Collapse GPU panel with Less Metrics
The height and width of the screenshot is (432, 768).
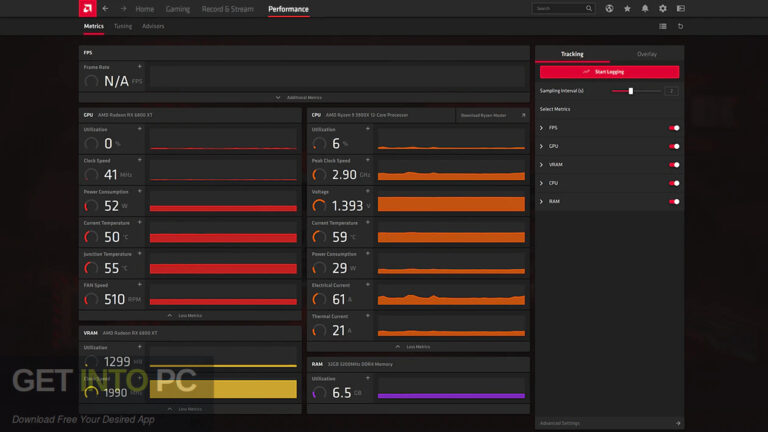click(x=185, y=315)
